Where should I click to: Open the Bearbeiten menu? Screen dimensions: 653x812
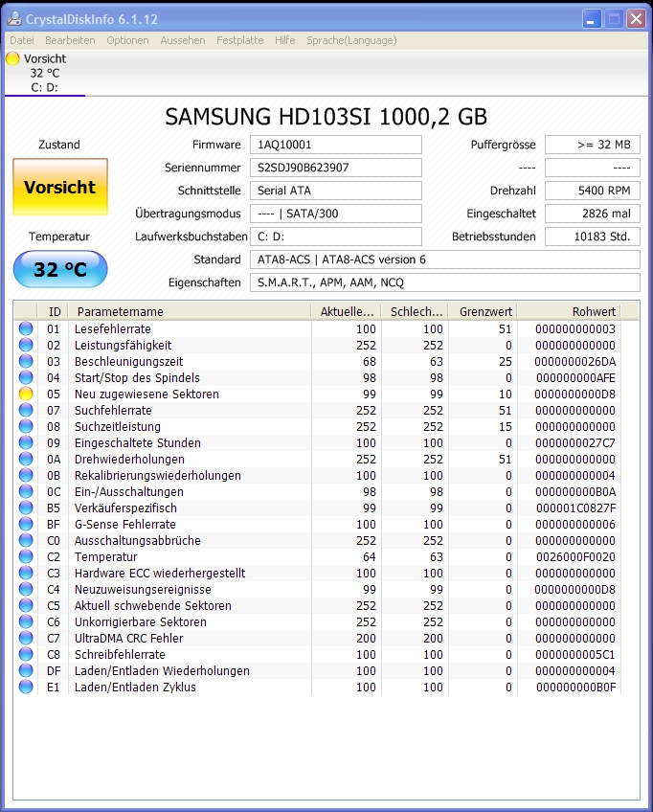[x=70, y=40]
